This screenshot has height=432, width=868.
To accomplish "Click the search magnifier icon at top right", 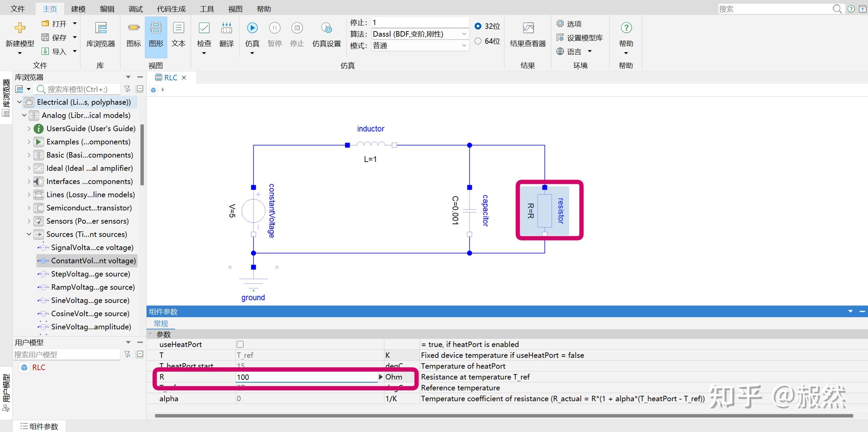I will pos(837,9).
